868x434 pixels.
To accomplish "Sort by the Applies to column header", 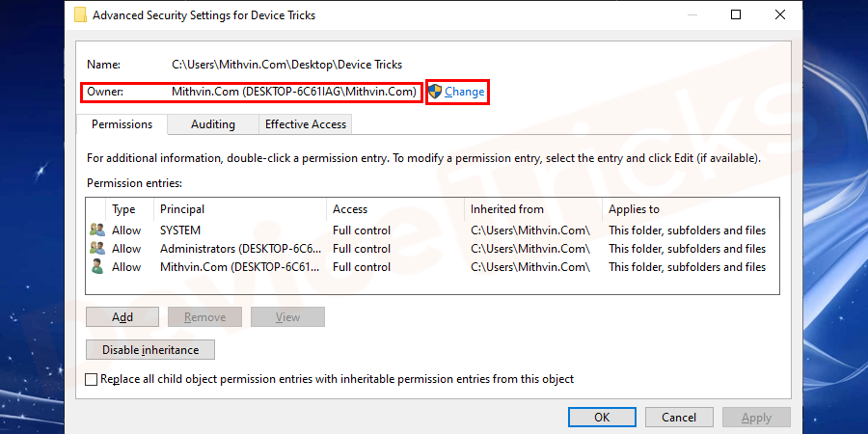I will (634, 209).
